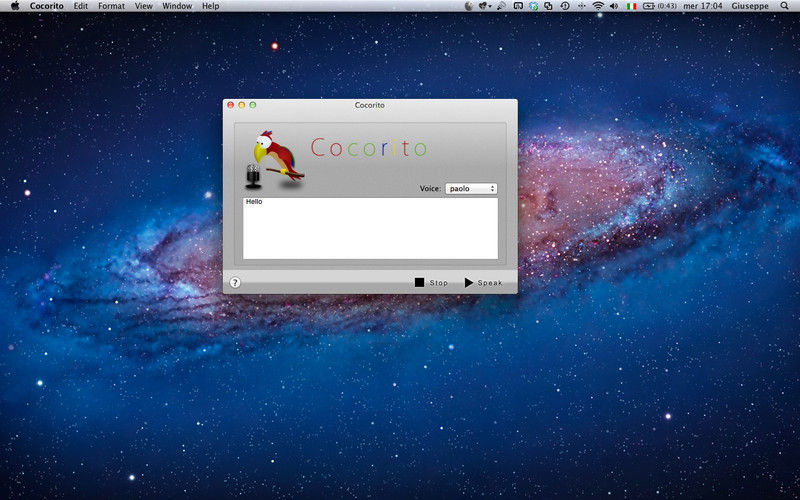The width and height of the screenshot is (800, 500).
Task: Click the Cocorito colorful title text
Action: coord(368,147)
